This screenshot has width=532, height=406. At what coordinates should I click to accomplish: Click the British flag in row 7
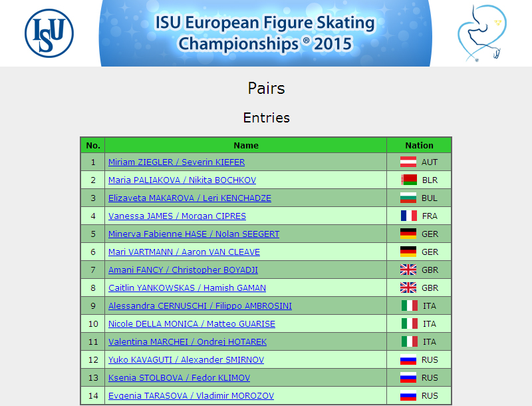pos(408,270)
